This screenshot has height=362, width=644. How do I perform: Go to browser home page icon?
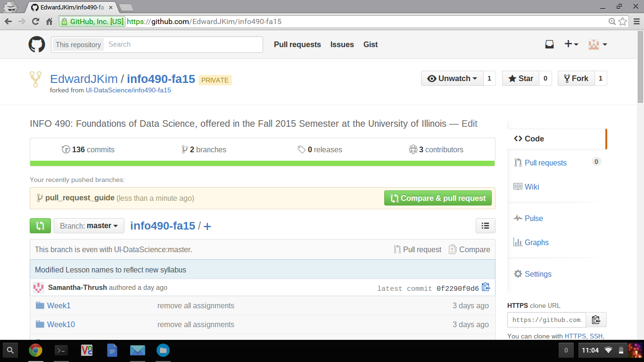49,21
